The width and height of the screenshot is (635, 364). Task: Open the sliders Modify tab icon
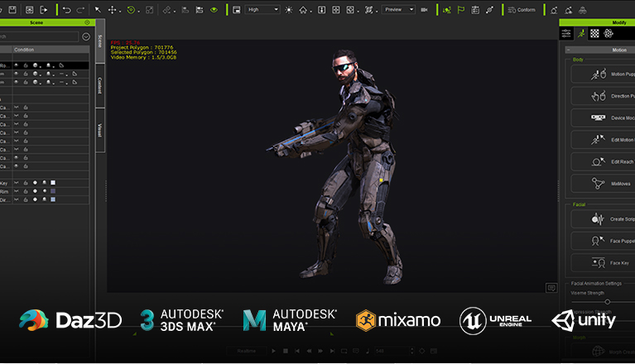click(x=566, y=34)
